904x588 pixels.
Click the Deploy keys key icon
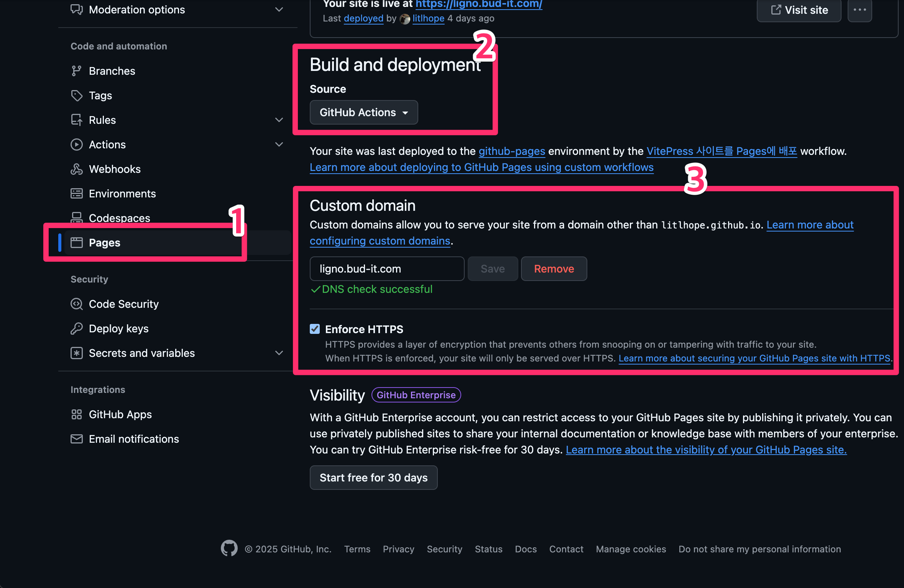(76, 328)
